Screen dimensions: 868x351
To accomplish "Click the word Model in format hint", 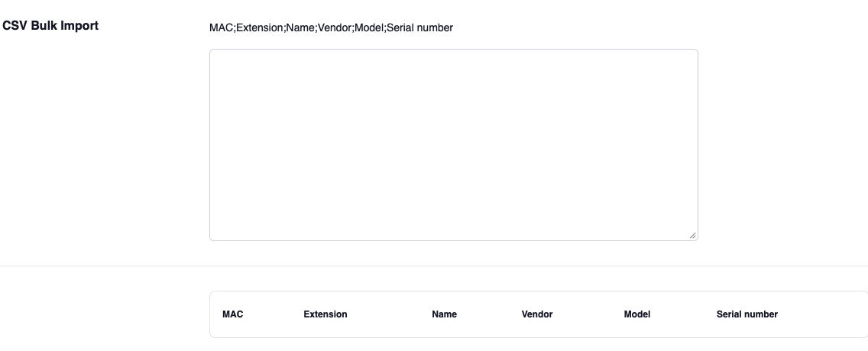I will point(370,28).
